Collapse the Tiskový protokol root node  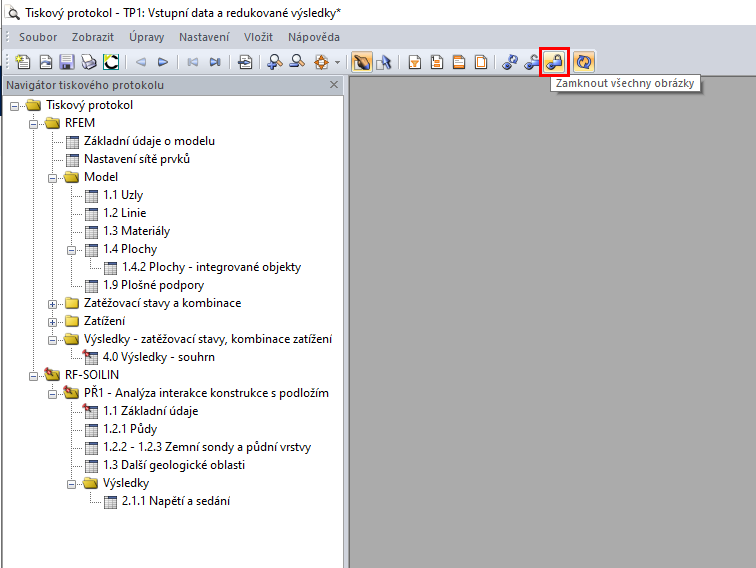(14, 106)
